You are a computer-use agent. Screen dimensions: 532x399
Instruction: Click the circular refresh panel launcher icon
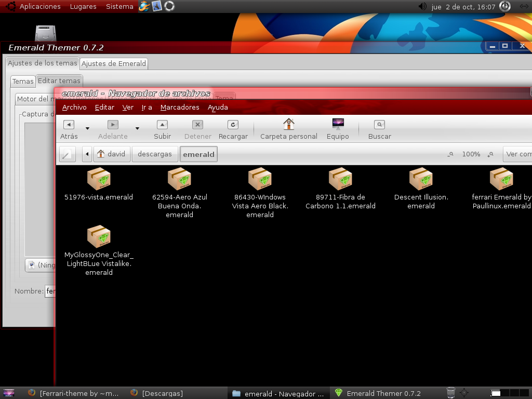[169, 6]
